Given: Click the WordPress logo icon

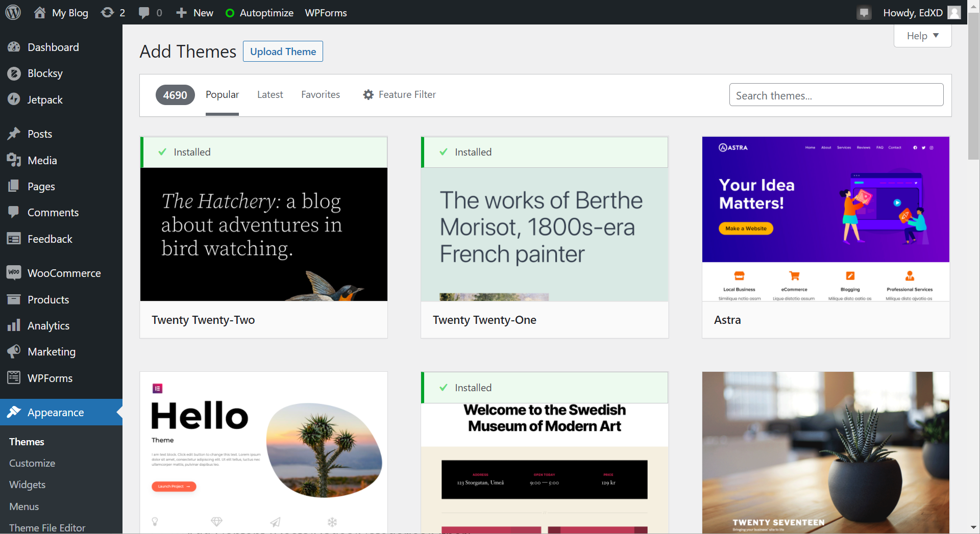Looking at the screenshot, I should coord(13,12).
